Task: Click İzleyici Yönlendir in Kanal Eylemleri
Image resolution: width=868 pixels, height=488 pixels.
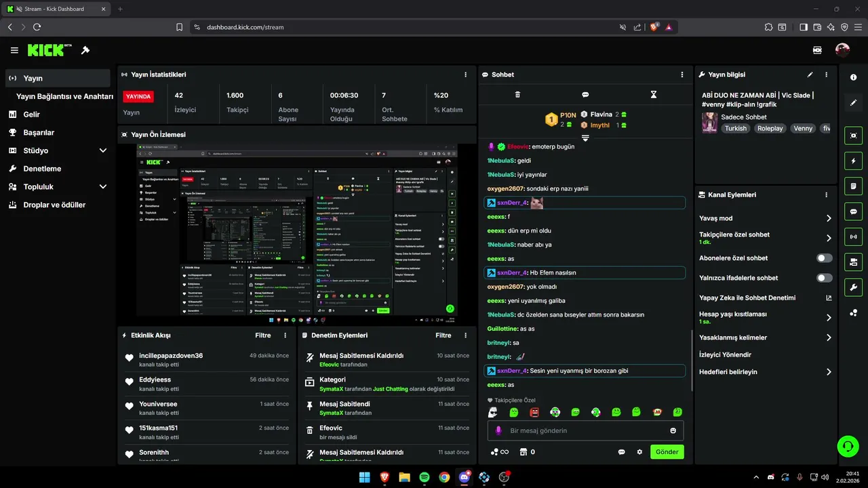Action: [x=725, y=354]
